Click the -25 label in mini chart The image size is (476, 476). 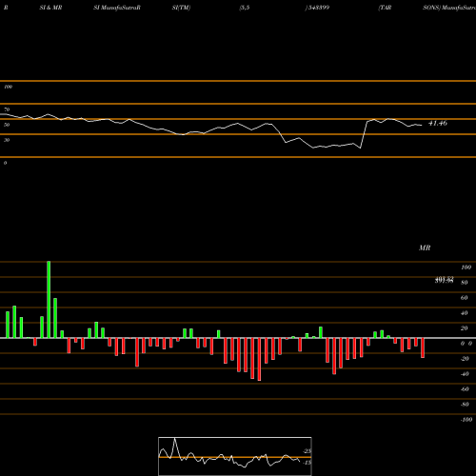coord(307,451)
